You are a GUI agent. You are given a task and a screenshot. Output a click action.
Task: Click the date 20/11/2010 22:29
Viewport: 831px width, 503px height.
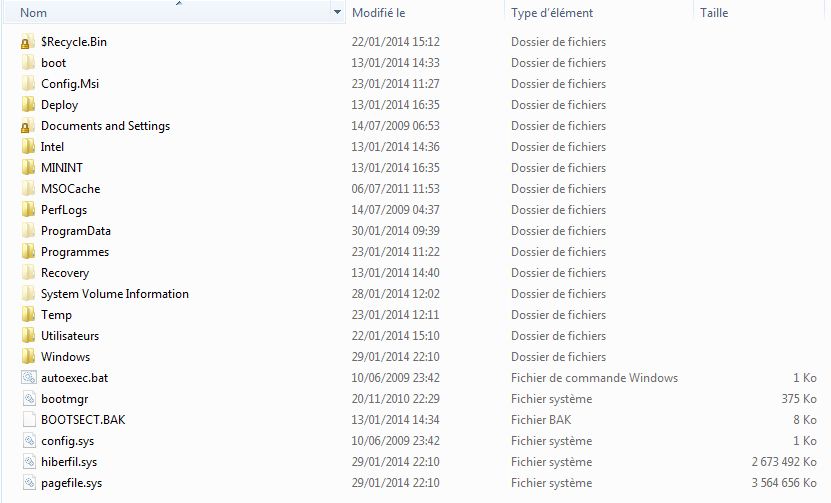pyautogui.click(x=395, y=399)
